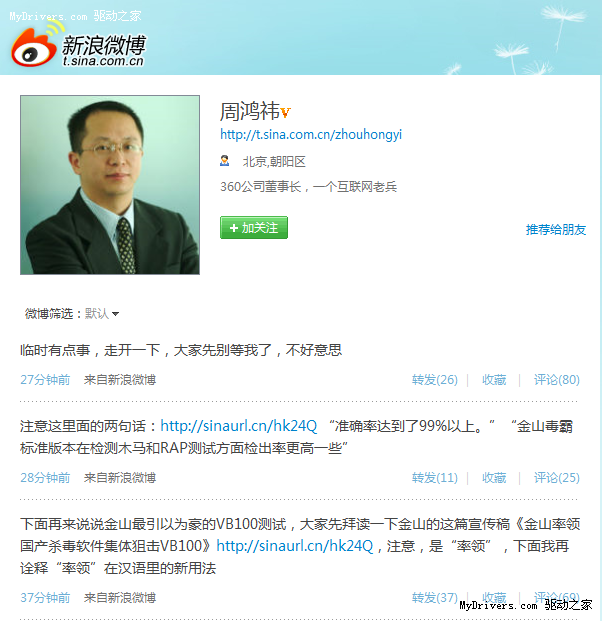Open profile URL t.sina.com.cn/zhouhongyi
The width and height of the screenshot is (602, 621).
(311, 135)
